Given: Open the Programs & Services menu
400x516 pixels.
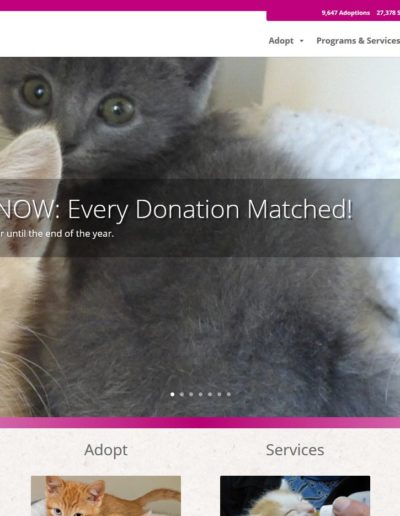Looking at the screenshot, I should (358, 41).
